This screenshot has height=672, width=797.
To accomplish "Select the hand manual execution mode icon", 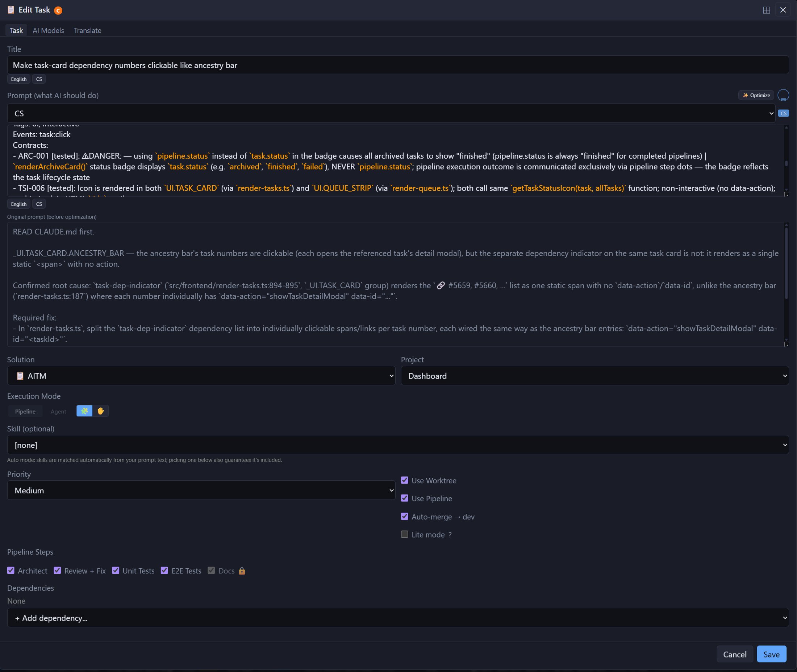I will pyautogui.click(x=101, y=411).
